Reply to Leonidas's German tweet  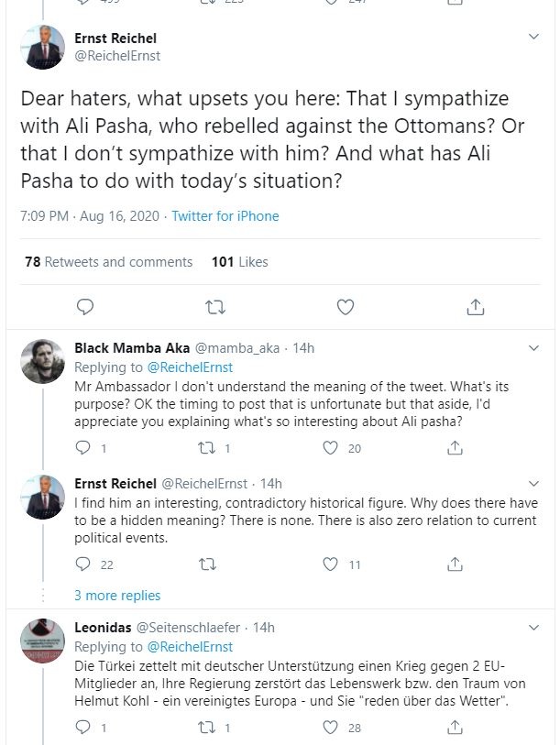[x=82, y=728]
